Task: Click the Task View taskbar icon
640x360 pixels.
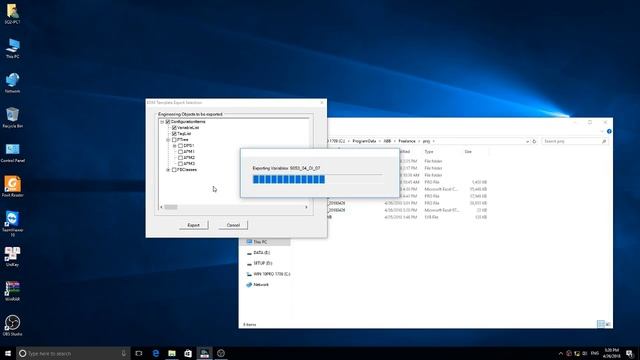Action: tap(139, 353)
